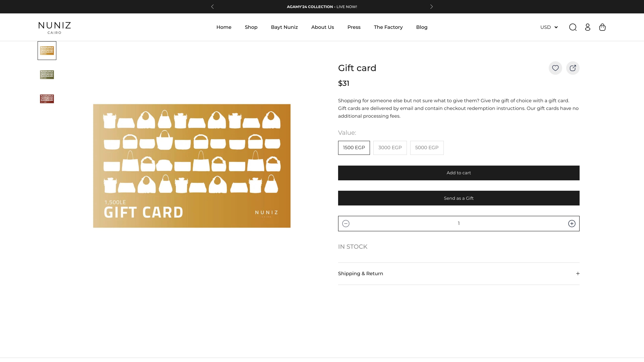644x362 pixels.
Task: Click the Send as a Gift button
Action: click(458, 198)
